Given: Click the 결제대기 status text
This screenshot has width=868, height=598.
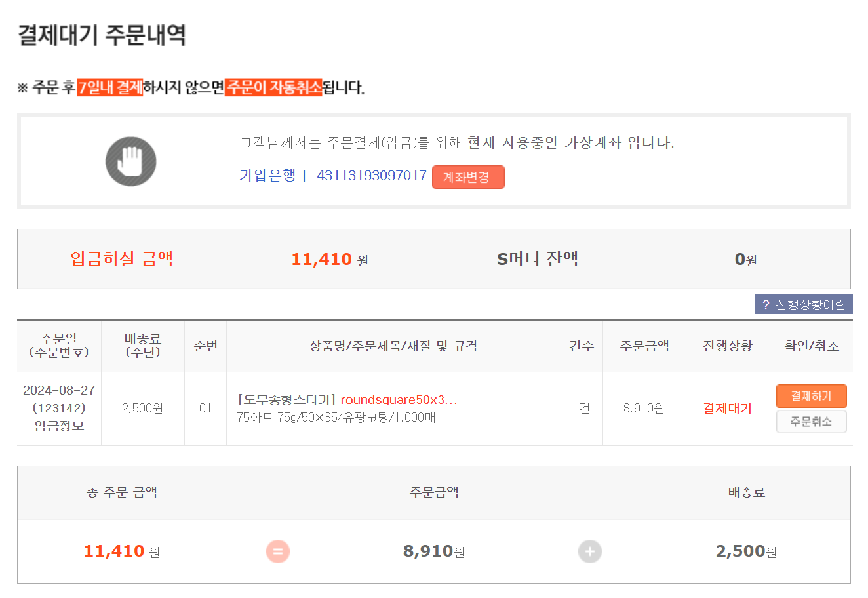Looking at the screenshot, I should coord(727,408).
